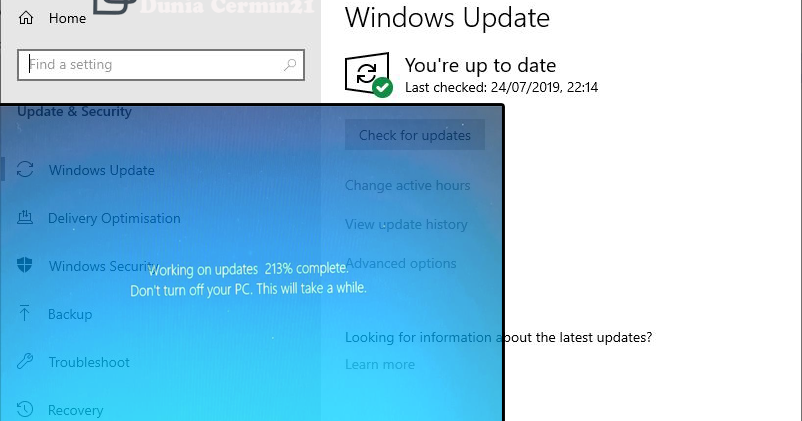Image resolution: width=802 pixels, height=421 pixels.
Task: Click the Find a setting search box
Action: [x=161, y=65]
